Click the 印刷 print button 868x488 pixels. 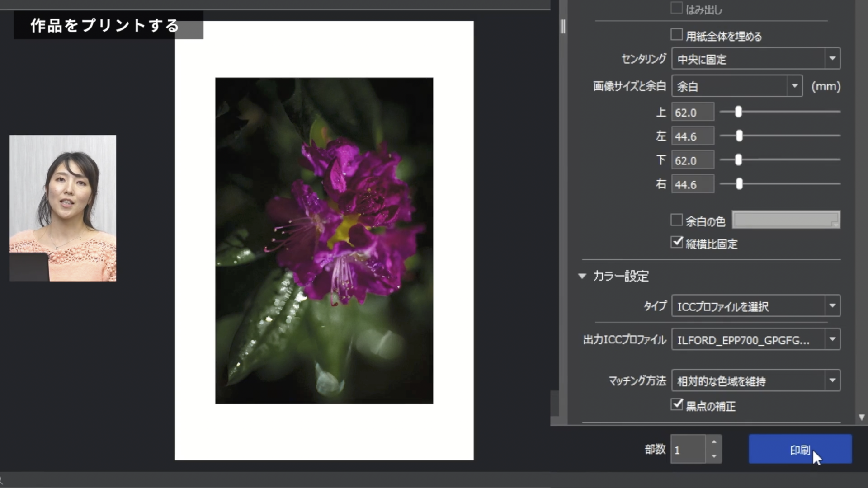coord(800,449)
